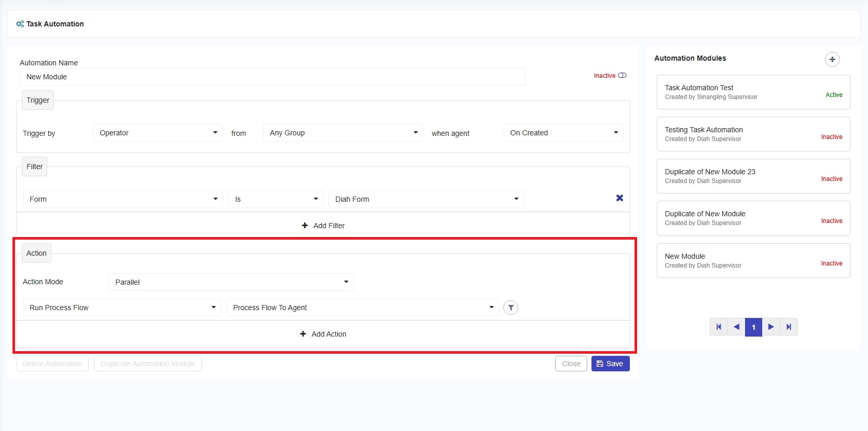The width and height of the screenshot is (868, 431).
Task: Expand the Any Group dropdown
Action: (343, 133)
